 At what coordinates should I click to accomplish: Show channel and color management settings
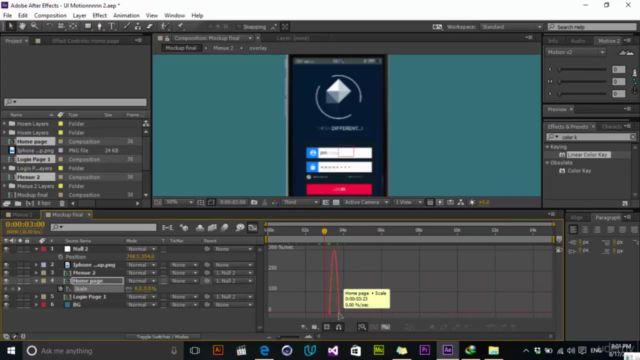point(275,202)
